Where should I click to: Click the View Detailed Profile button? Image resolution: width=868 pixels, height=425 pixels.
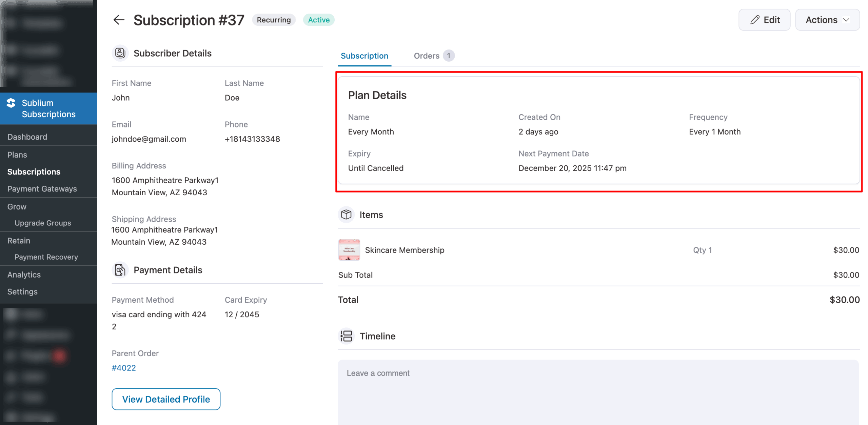[x=166, y=399]
